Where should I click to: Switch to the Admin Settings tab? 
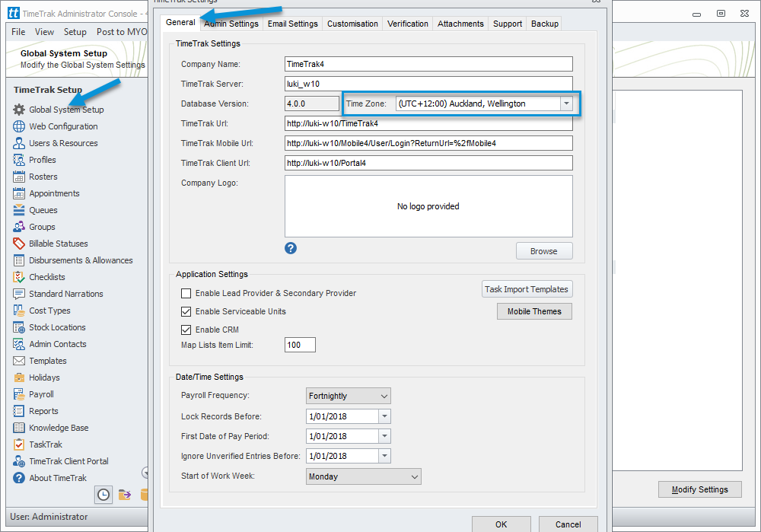(231, 24)
